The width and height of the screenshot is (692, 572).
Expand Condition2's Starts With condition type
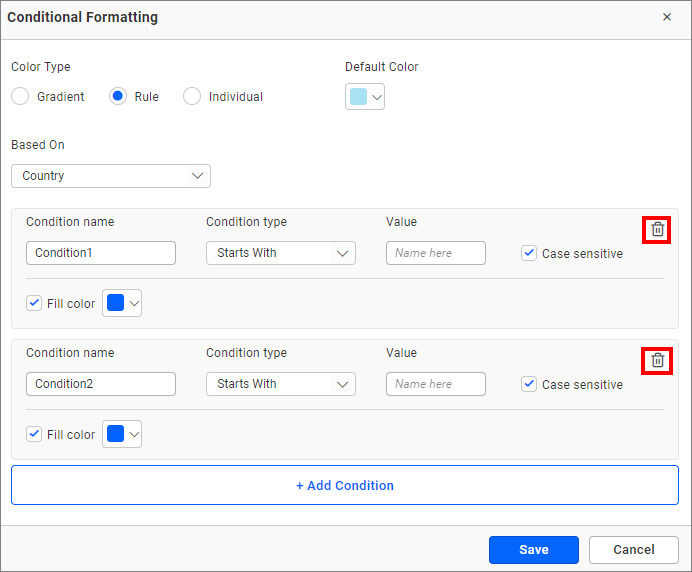point(281,384)
